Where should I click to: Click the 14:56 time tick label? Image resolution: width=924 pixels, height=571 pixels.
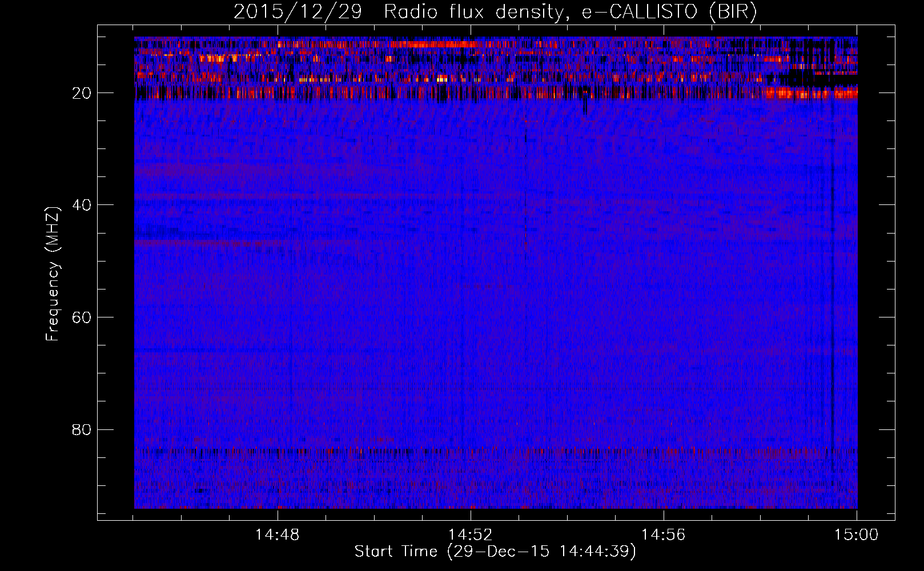click(664, 535)
